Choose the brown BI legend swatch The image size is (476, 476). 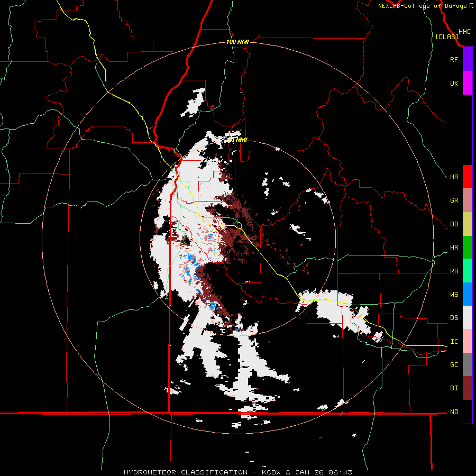[x=467, y=388]
